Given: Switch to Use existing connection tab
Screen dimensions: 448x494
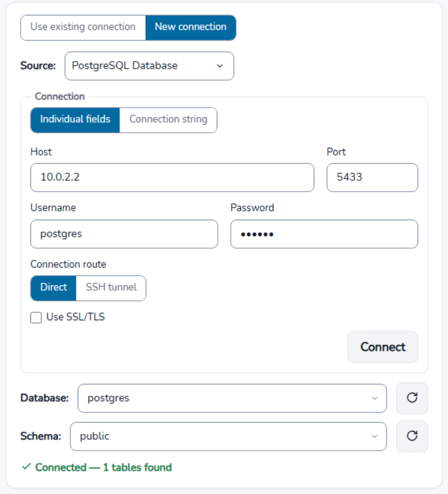Looking at the screenshot, I should [83, 28].
